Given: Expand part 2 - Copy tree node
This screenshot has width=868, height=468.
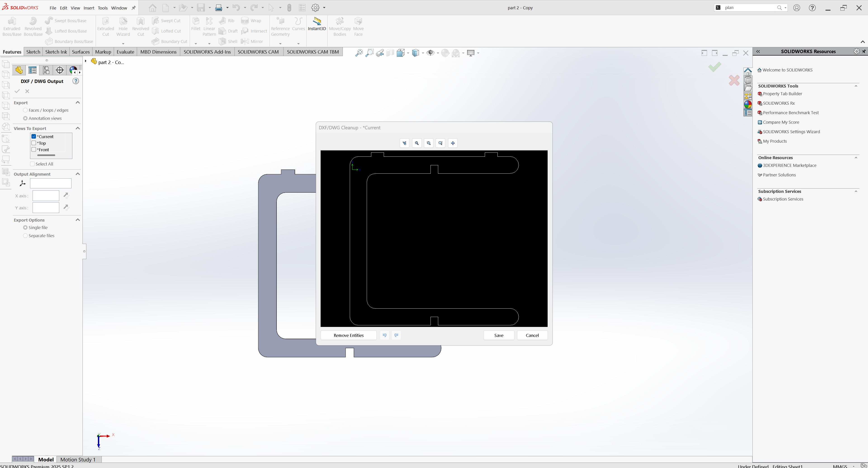Looking at the screenshot, I should [x=86, y=61].
